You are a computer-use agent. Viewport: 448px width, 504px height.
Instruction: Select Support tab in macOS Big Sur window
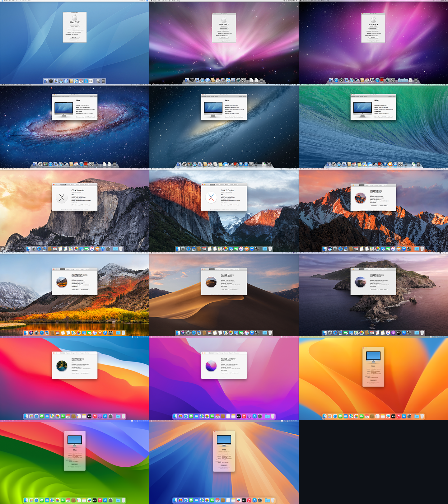pos(82,353)
